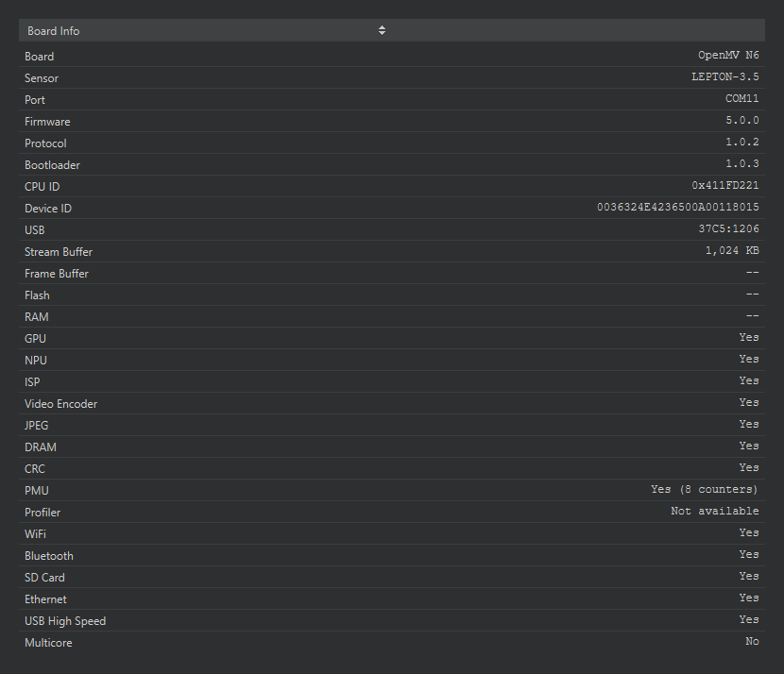
Task: Click the No value in the Multicore row
Action: (752, 642)
